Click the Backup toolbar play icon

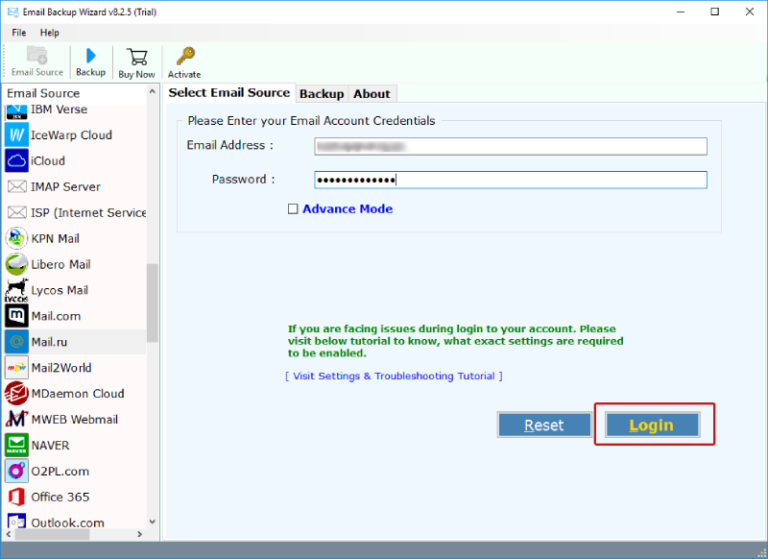(91, 55)
